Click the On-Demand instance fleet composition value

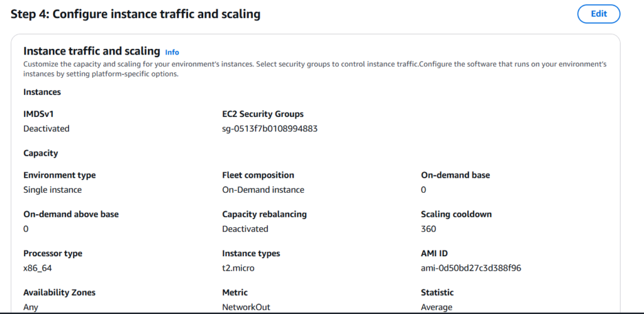pyautogui.click(x=263, y=190)
